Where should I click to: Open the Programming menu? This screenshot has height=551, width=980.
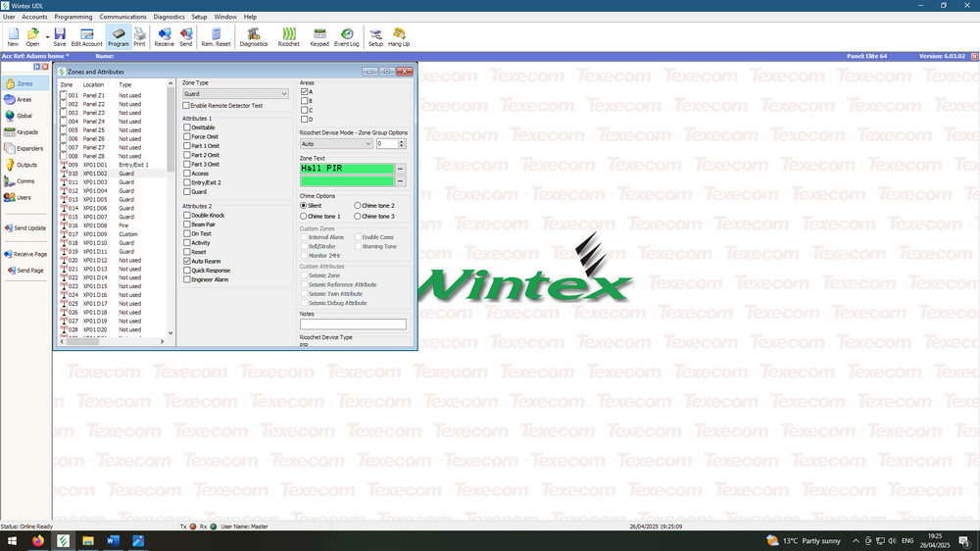pyautogui.click(x=73, y=17)
